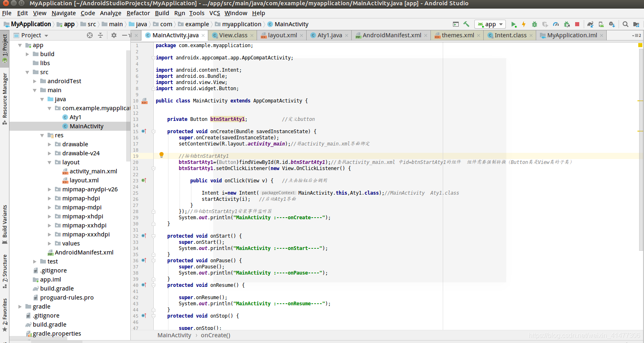
Task: Apply changes with the lightning bolt icon
Action: pyautogui.click(x=523, y=24)
